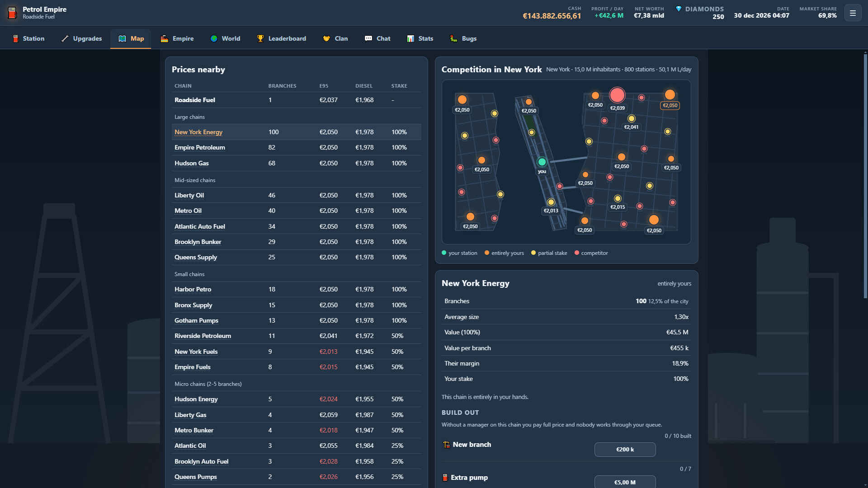The height and width of the screenshot is (488, 868).
Task: Click the page vertical scrollbar
Action: tap(865, 176)
